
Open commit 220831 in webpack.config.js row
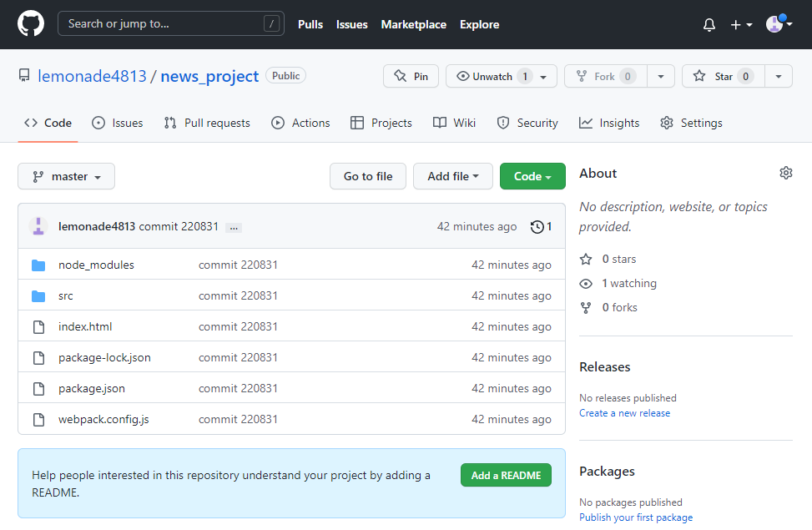coord(238,419)
